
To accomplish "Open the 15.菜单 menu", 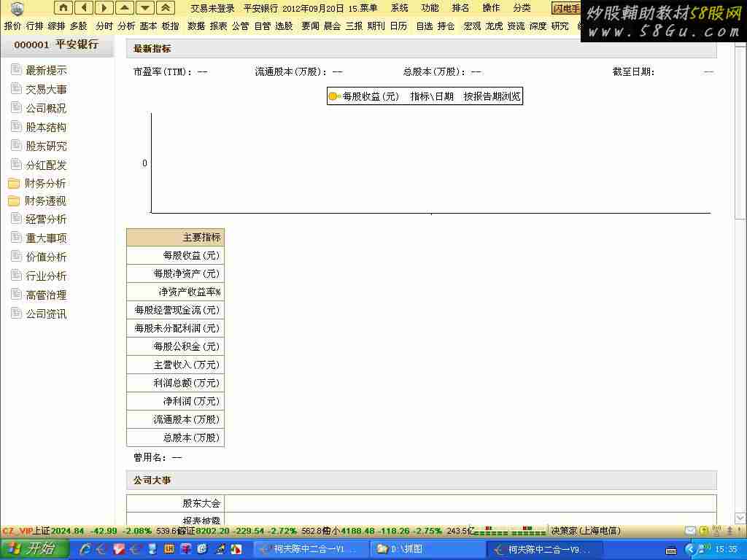I will pos(363,8).
